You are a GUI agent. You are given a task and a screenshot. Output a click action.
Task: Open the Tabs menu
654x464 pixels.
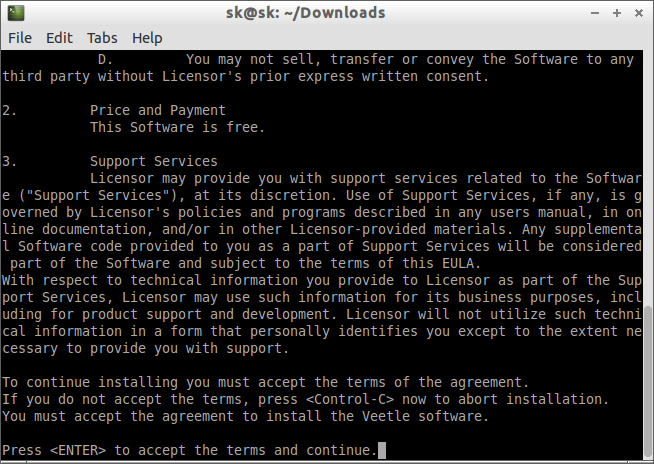click(x=102, y=38)
